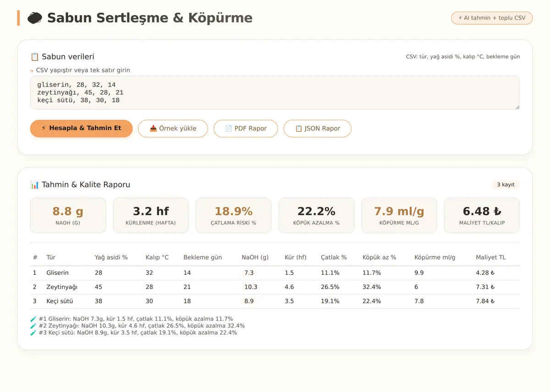Click the clipboard icon beside Sabun verileri
This screenshot has width=550, height=392.
tap(34, 57)
